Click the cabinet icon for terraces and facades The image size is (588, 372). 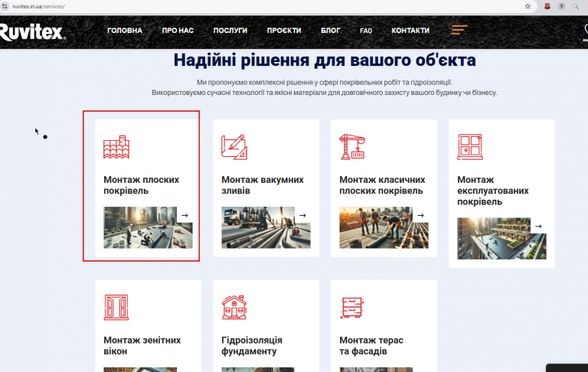pyautogui.click(x=352, y=308)
